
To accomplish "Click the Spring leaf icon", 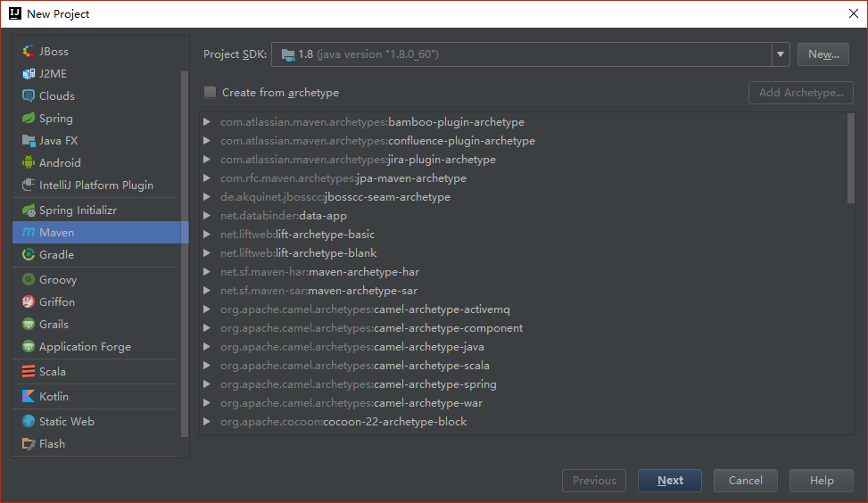I will point(29,118).
